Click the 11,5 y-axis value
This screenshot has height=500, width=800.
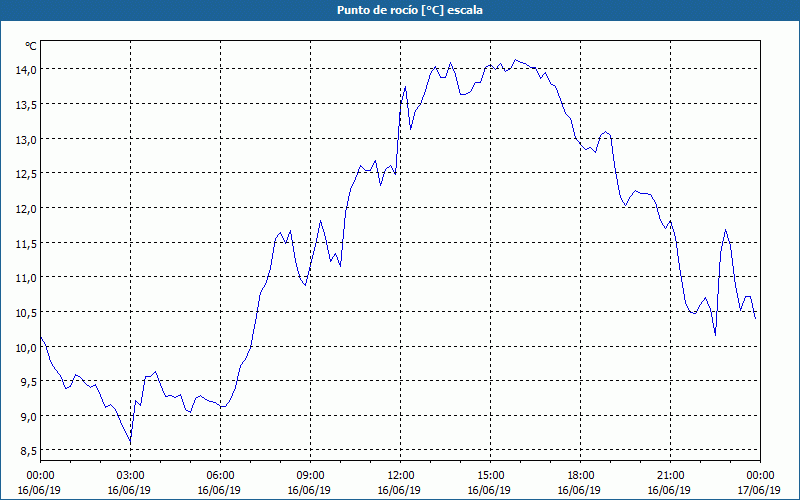[26, 243]
